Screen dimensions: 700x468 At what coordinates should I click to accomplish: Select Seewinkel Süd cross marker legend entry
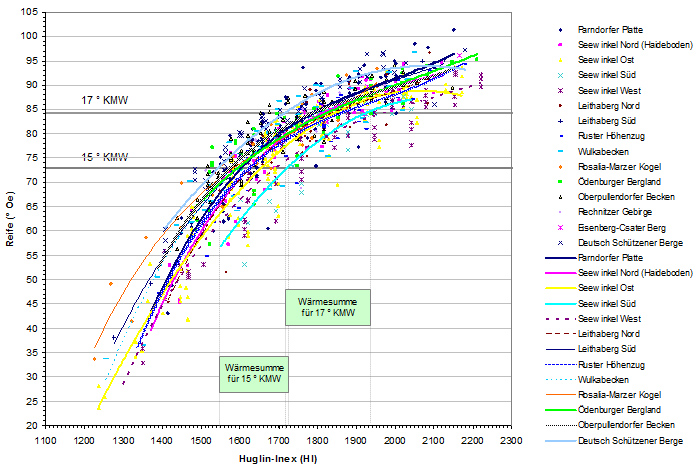point(596,75)
